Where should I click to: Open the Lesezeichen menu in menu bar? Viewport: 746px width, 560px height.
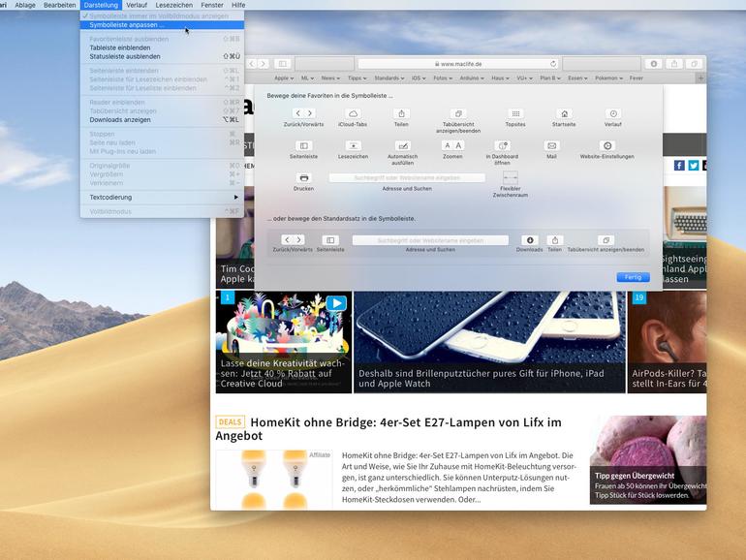pyautogui.click(x=174, y=5)
